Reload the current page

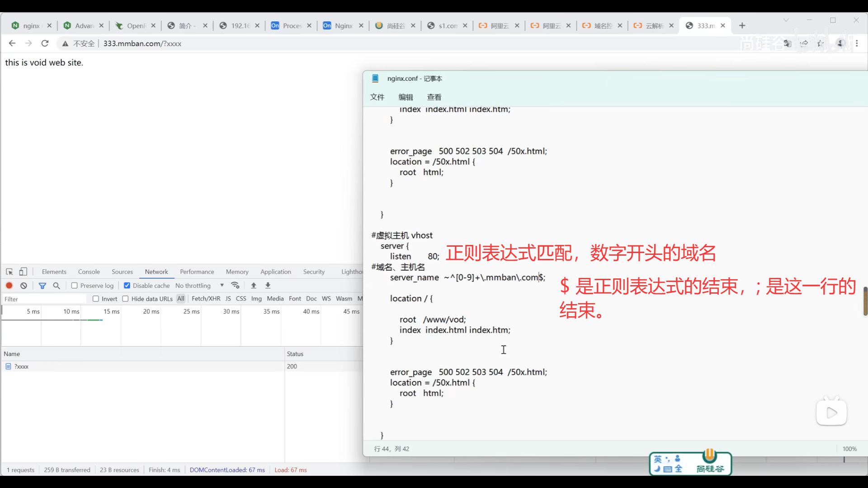point(45,43)
